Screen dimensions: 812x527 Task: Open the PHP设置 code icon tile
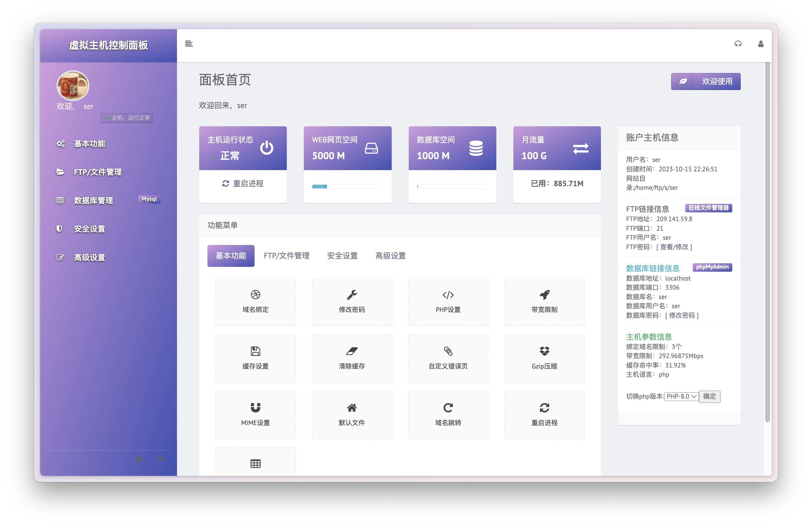(x=448, y=302)
